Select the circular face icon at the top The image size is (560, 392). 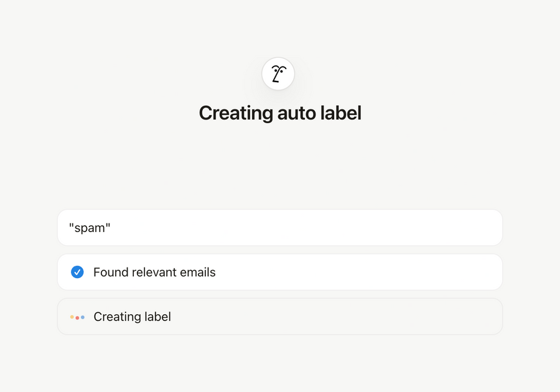278,73
